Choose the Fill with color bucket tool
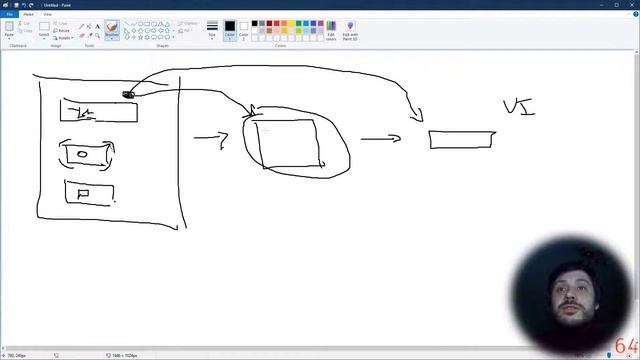Image resolution: width=640 pixels, height=360 pixels. 89,27
